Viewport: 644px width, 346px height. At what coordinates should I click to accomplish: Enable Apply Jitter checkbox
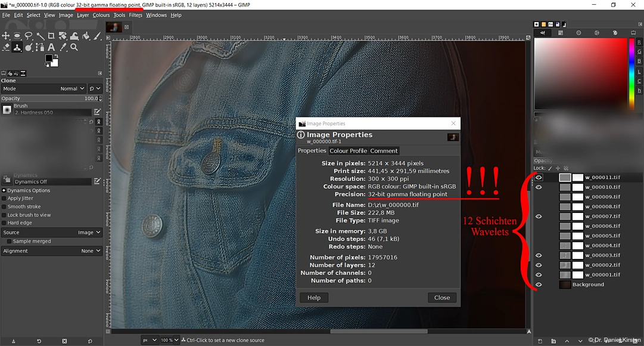pos(4,198)
